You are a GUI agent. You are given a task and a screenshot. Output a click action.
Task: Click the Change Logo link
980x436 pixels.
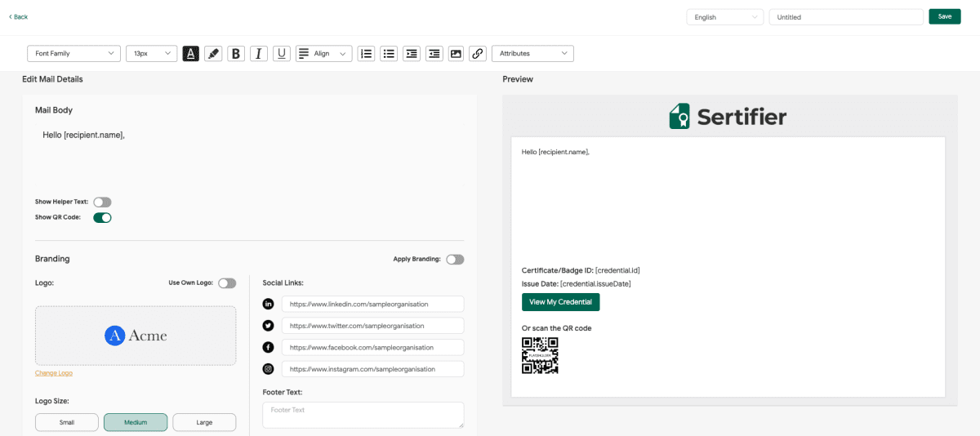(x=54, y=373)
